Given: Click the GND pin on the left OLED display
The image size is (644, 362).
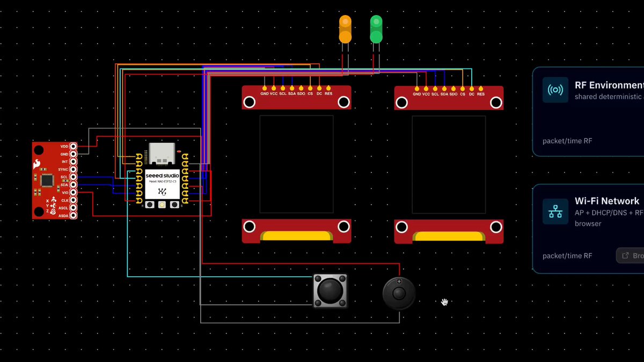Looking at the screenshot, I should tap(264, 87).
